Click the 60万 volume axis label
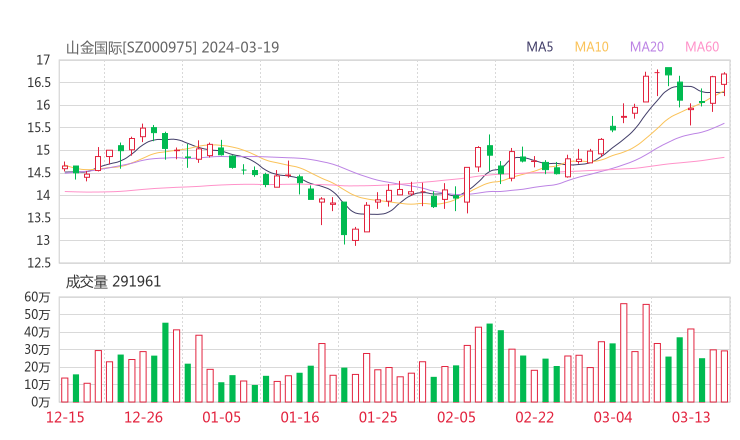This screenshot has height=440, width=740. coord(37,297)
